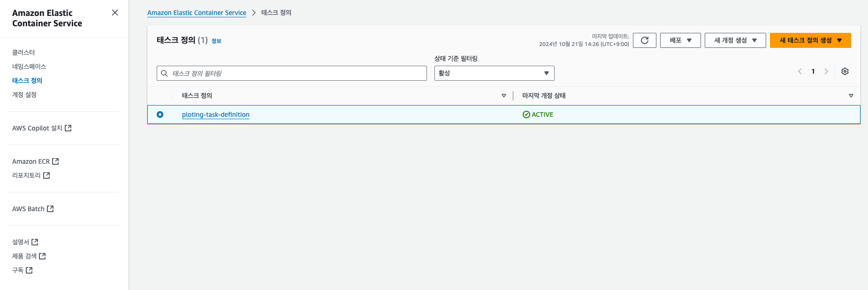Open AWS Batch link
868x290 pixels.
click(x=28, y=209)
